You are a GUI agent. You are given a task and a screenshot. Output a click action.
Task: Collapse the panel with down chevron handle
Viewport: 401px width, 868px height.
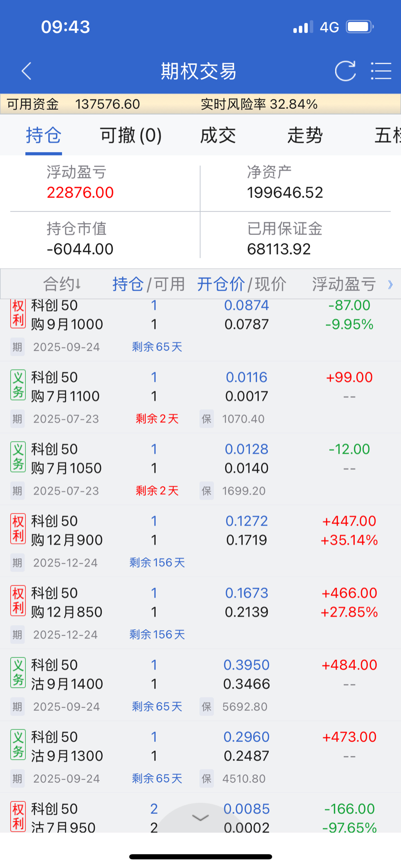[200, 817]
